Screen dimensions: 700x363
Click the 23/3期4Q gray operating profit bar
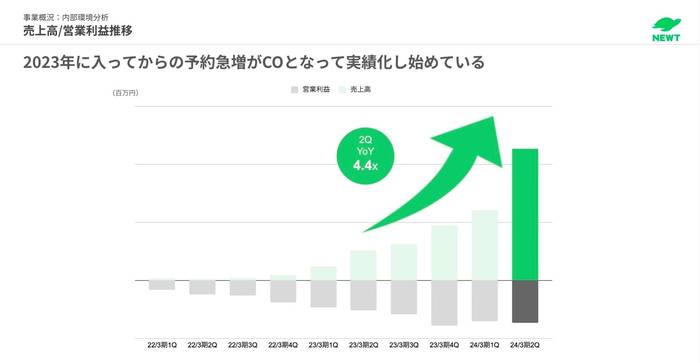pyautogui.click(x=444, y=303)
